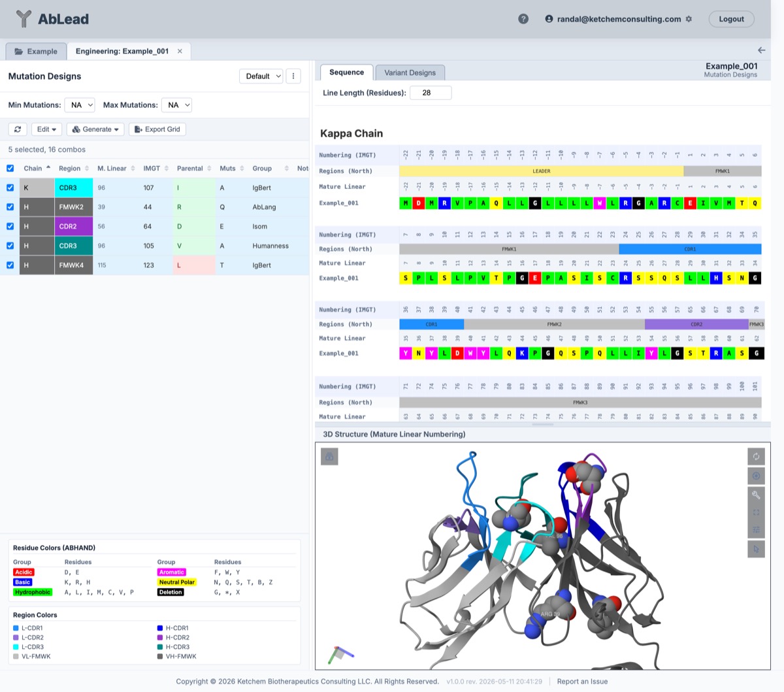
Task: Click the user account avatar icon
Action: pos(549,19)
